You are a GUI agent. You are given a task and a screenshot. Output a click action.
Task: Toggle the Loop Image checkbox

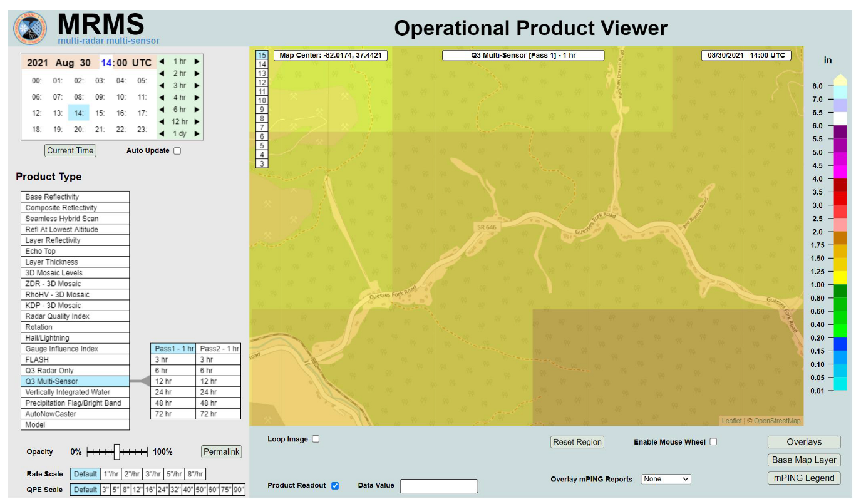pyautogui.click(x=316, y=439)
